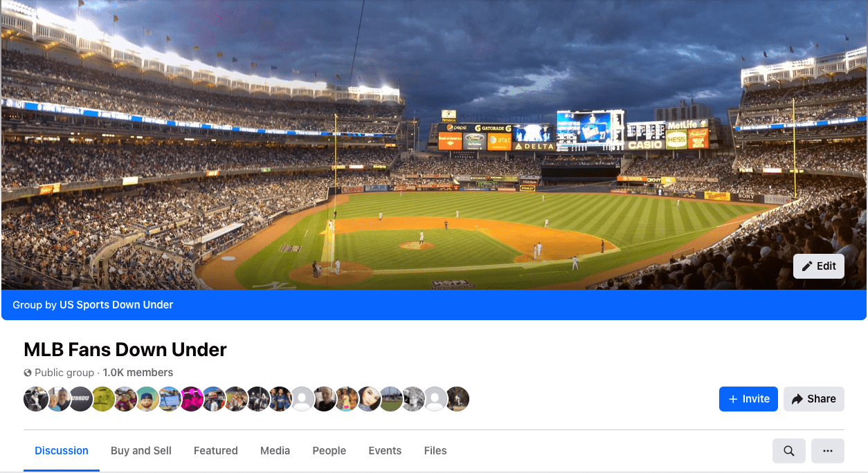This screenshot has width=868, height=473.
Task: Switch to the Discussion tab
Action: (62, 451)
